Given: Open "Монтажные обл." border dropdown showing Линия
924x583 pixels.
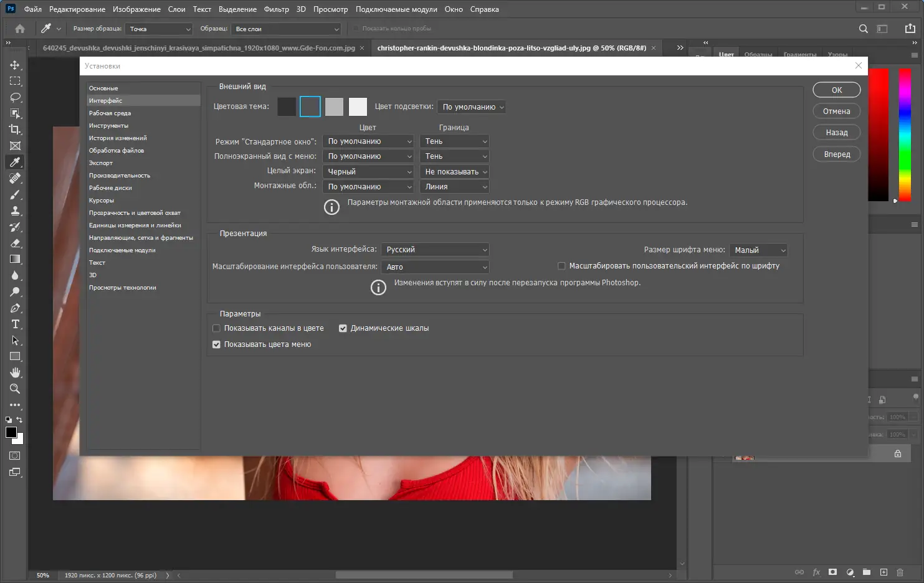Looking at the screenshot, I should 454,187.
